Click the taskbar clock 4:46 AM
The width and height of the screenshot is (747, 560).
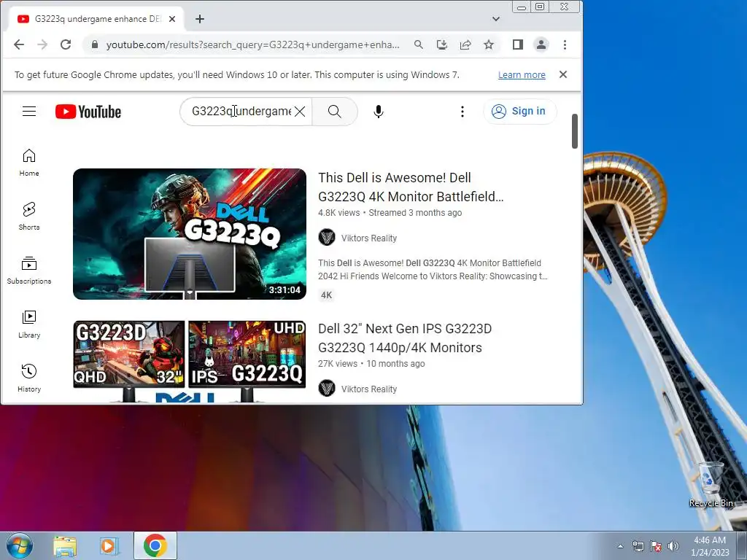tap(710, 546)
